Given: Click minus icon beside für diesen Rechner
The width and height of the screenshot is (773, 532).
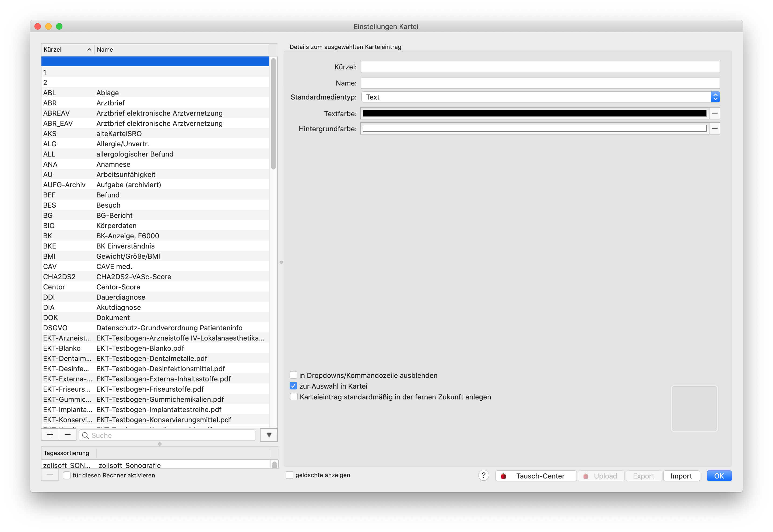Looking at the screenshot, I should [x=50, y=475].
